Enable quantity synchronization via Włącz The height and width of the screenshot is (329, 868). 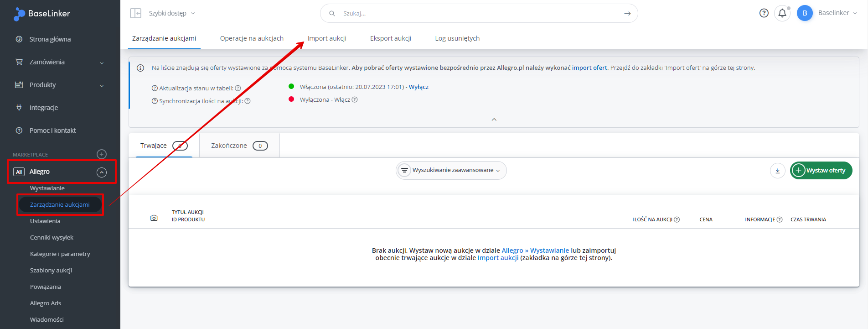click(x=342, y=99)
